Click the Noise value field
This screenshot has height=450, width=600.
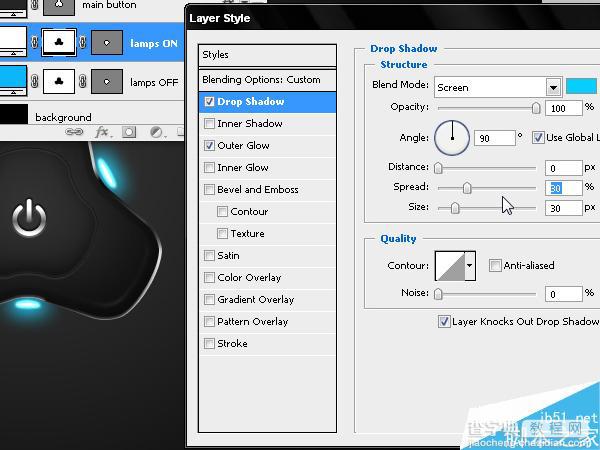coord(564,294)
